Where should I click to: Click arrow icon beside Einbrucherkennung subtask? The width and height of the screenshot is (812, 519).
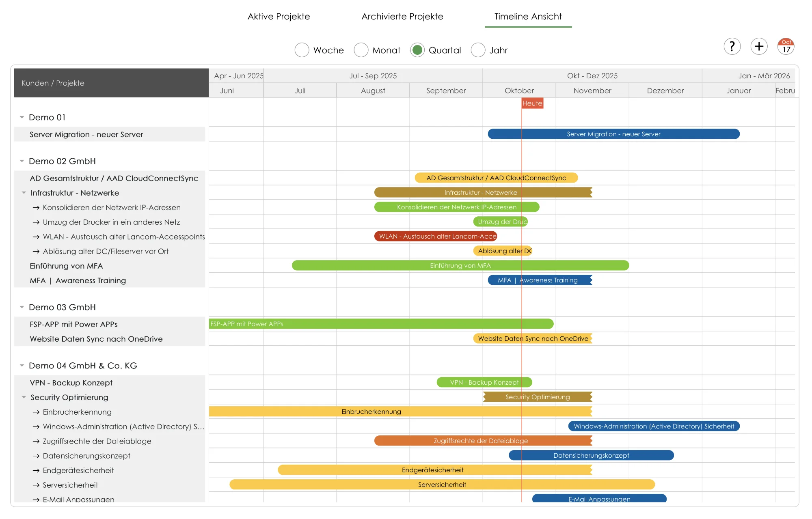(36, 412)
